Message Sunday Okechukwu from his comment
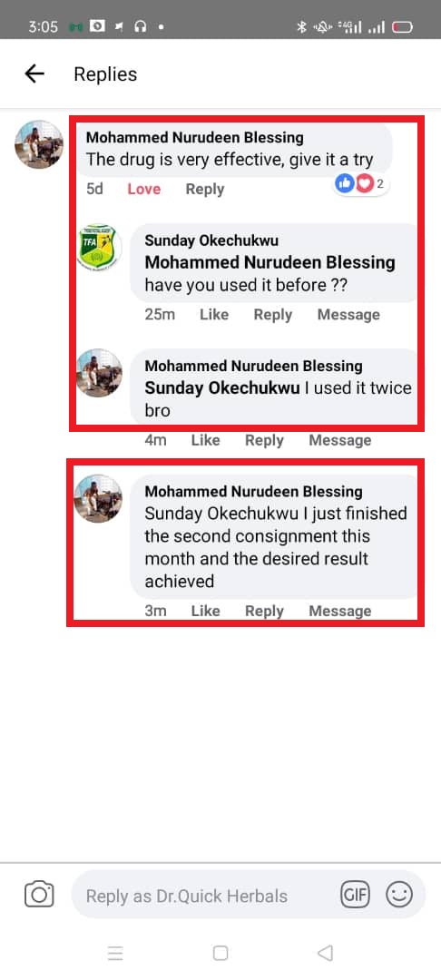441x980 pixels. point(348,314)
